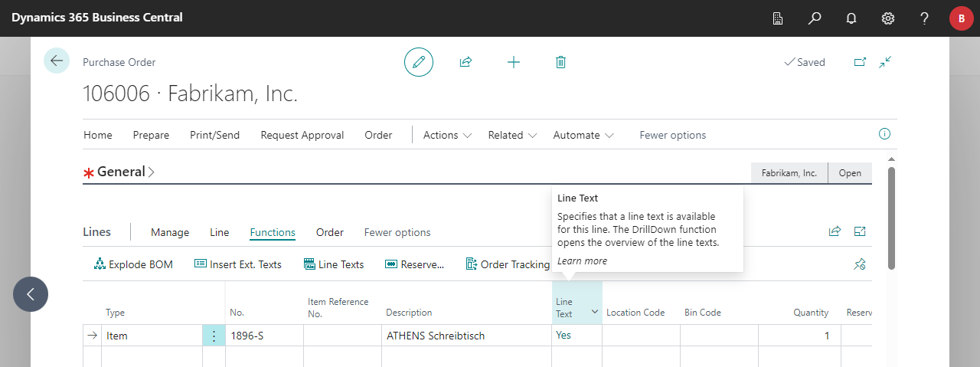Open the company building icon in top bar
The height and width of the screenshot is (367, 980).
[x=778, y=18]
